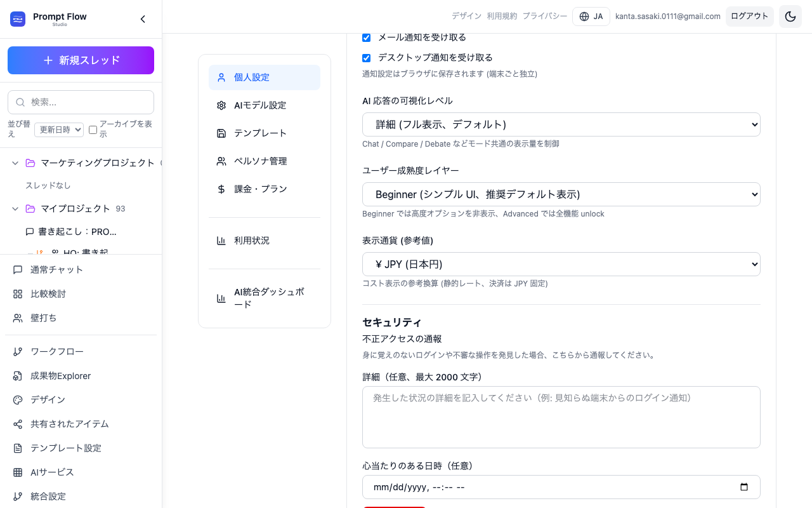Click the テンプレート save icon in settings
The height and width of the screenshot is (508, 812).
pos(221,133)
